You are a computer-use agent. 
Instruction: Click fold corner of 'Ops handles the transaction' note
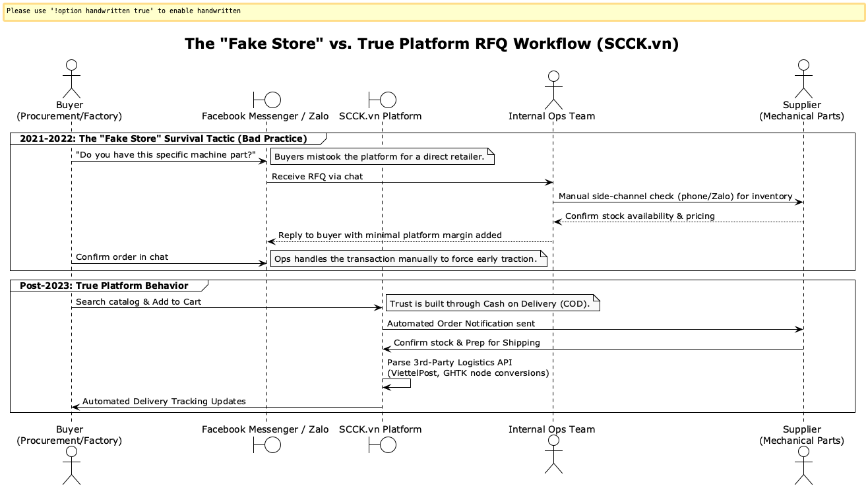(x=544, y=255)
